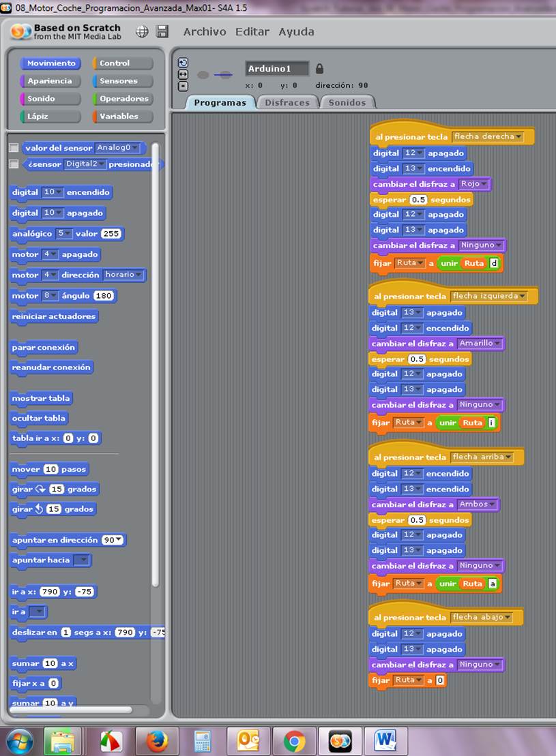Click the palette vertical scrollbar
556x756 pixels.
point(155,364)
